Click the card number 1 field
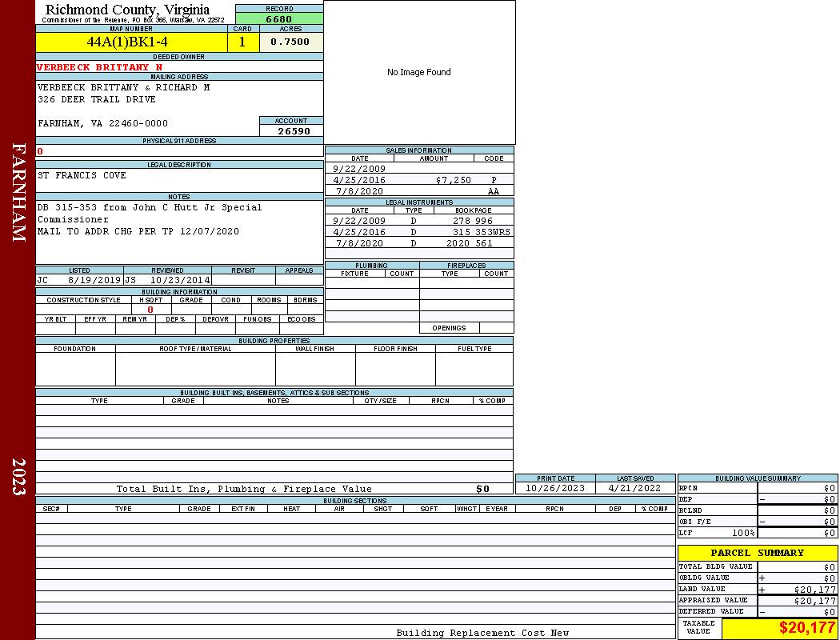 coord(242,42)
